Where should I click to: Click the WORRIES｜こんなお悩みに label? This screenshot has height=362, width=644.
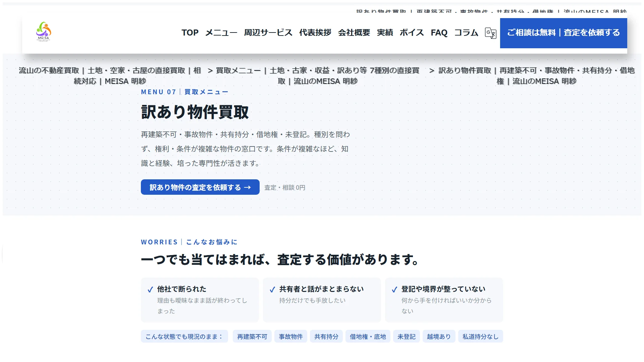pyautogui.click(x=189, y=242)
